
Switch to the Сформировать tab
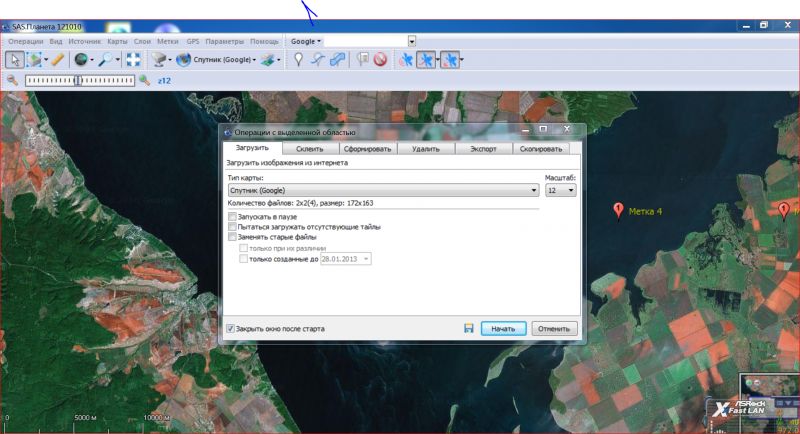(x=367, y=149)
